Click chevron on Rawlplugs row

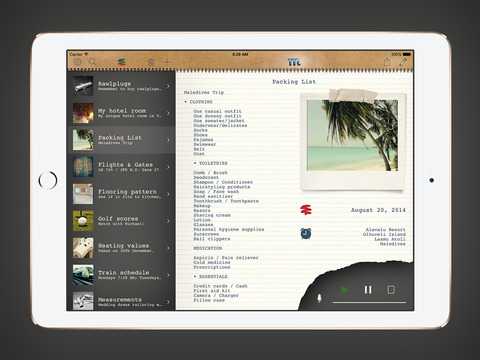coord(168,86)
